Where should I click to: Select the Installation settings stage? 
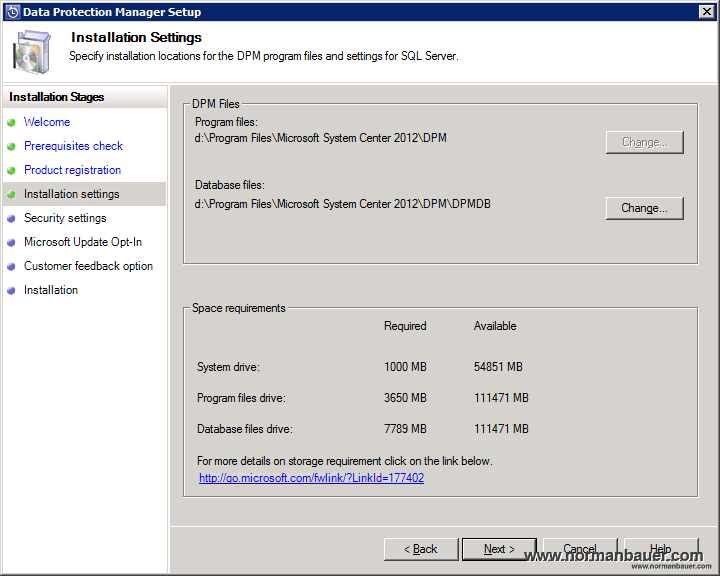71,194
